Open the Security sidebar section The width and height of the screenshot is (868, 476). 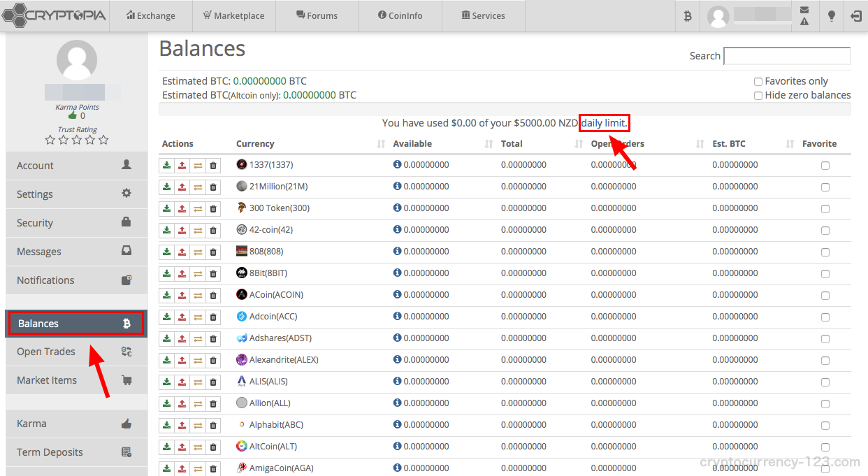pyautogui.click(x=77, y=223)
